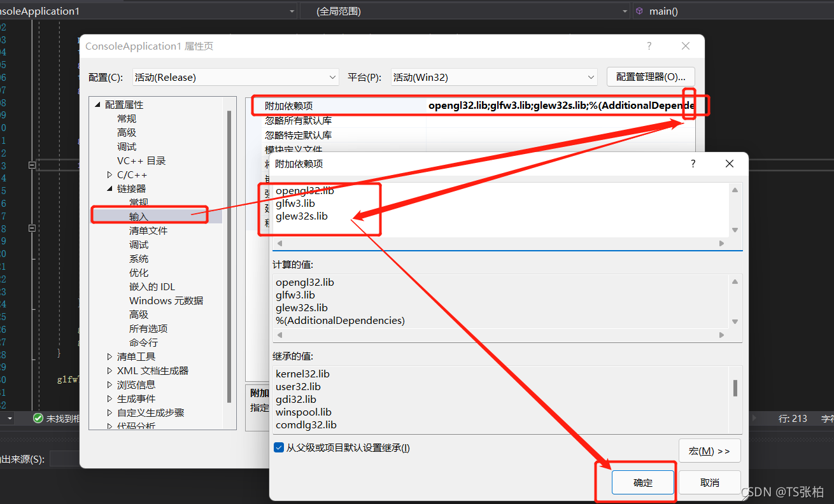Open the zoom level dropdown arrow in status bar

(9, 419)
